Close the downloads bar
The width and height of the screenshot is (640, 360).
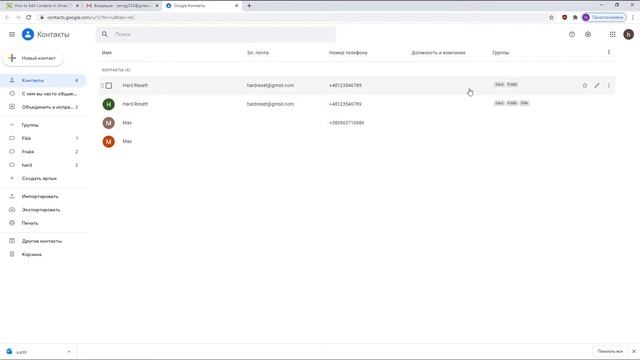[634, 351]
